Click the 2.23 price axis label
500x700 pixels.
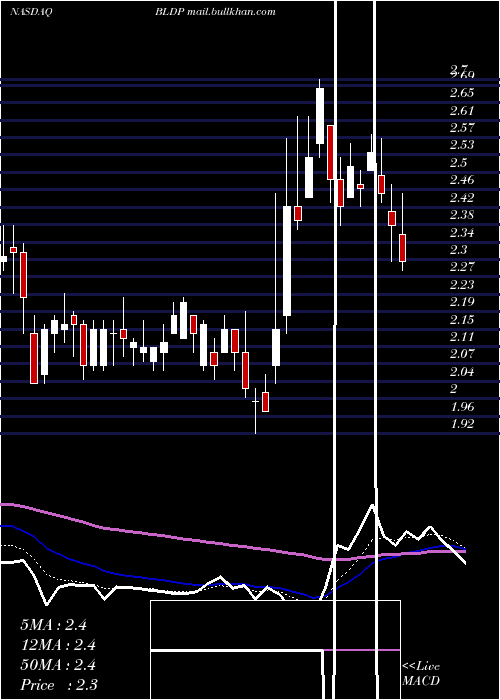click(462, 284)
